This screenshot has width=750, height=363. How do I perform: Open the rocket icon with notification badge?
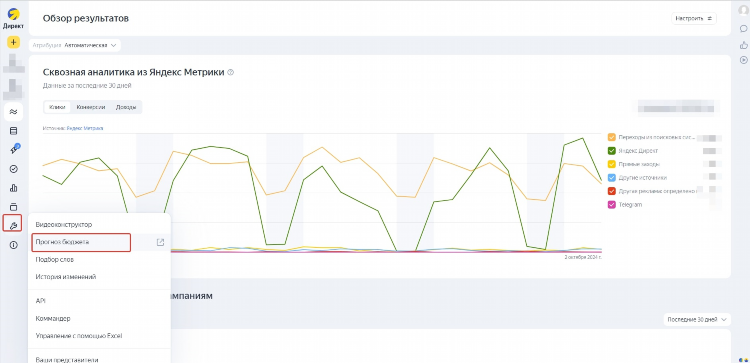(x=13, y=150)
